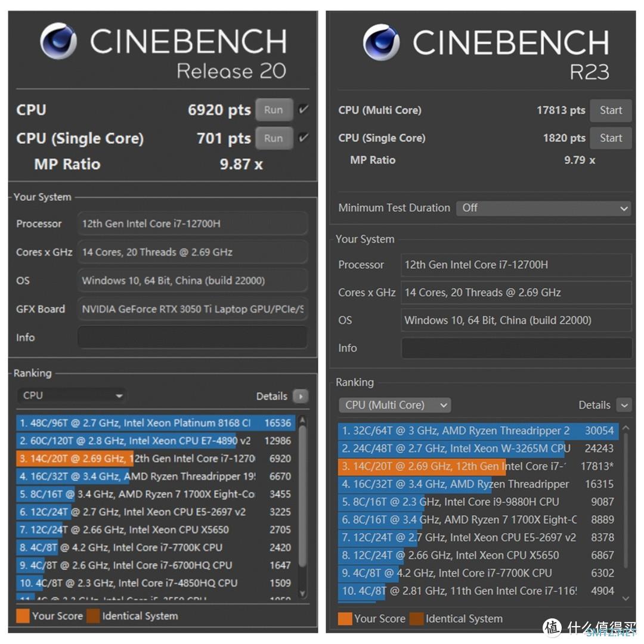Click the R23 ranking list scrollbar
Viewport: 644px width, 644px height.
point(626,501)
